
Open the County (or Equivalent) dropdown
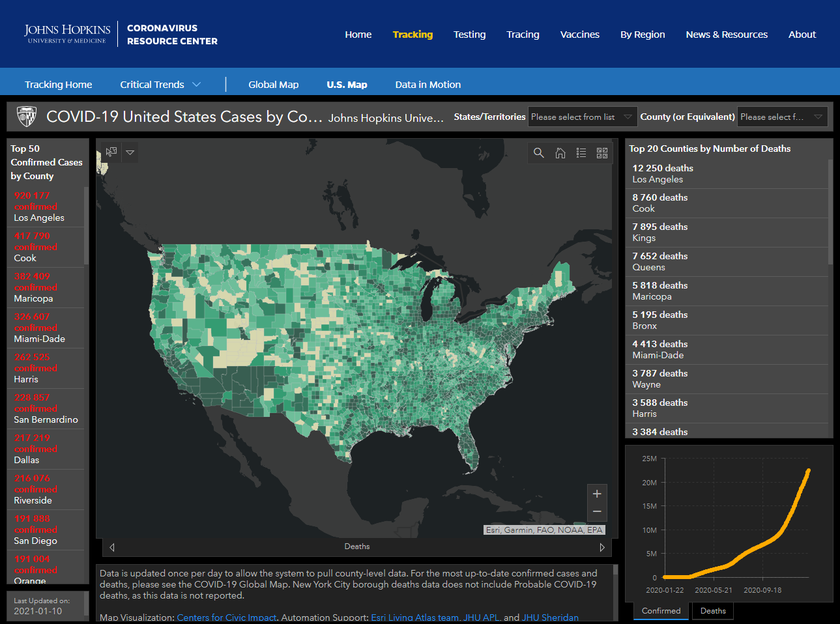coord(782,117)
